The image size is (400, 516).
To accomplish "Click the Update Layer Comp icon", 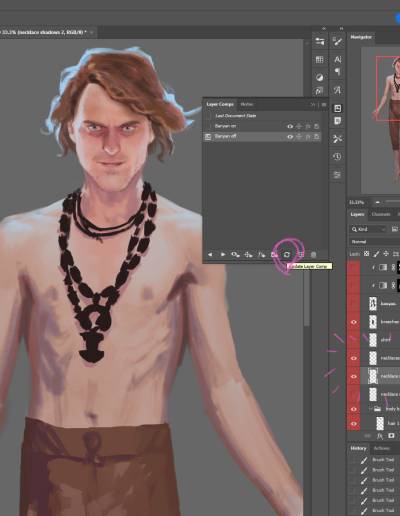I will pos(287,255).
